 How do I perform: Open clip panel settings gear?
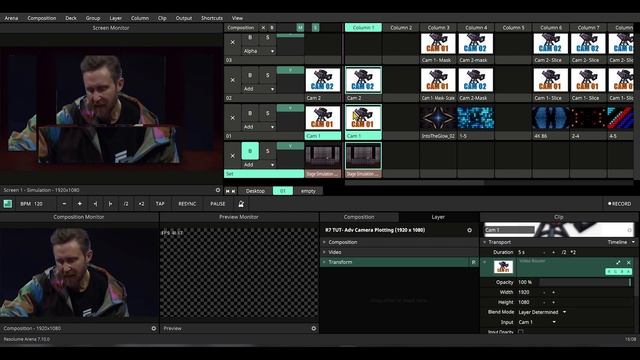[629, 230]
